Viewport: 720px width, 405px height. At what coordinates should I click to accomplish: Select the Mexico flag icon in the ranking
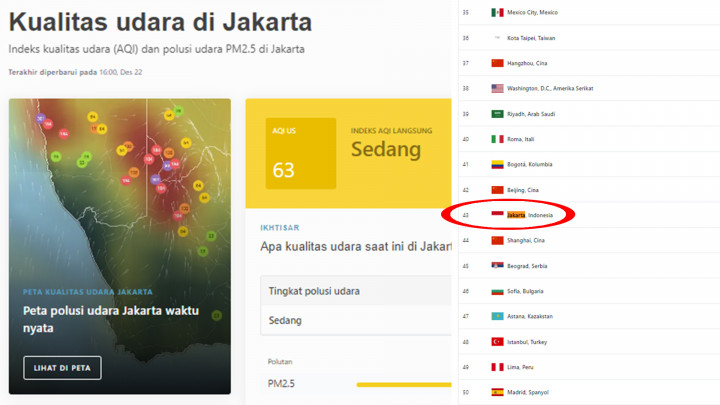[x=497, y=12]
